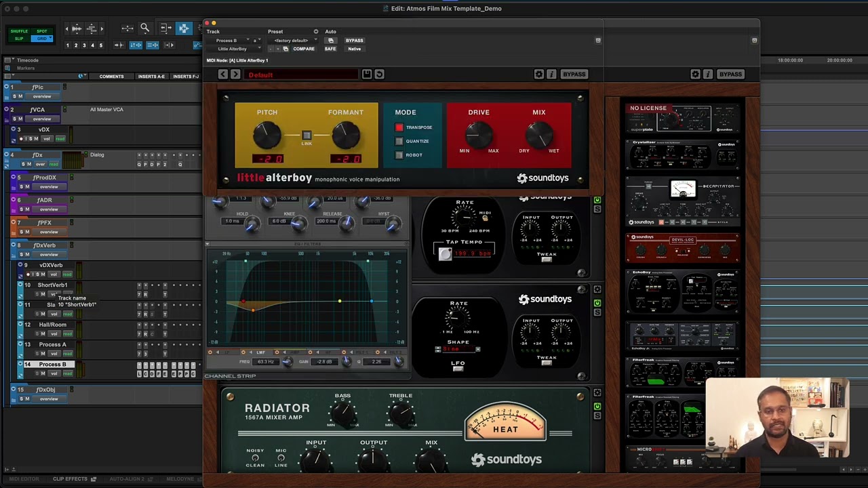Solo the fPic track
The width and height of the screenshot is (868, 488).
point(15,96)
